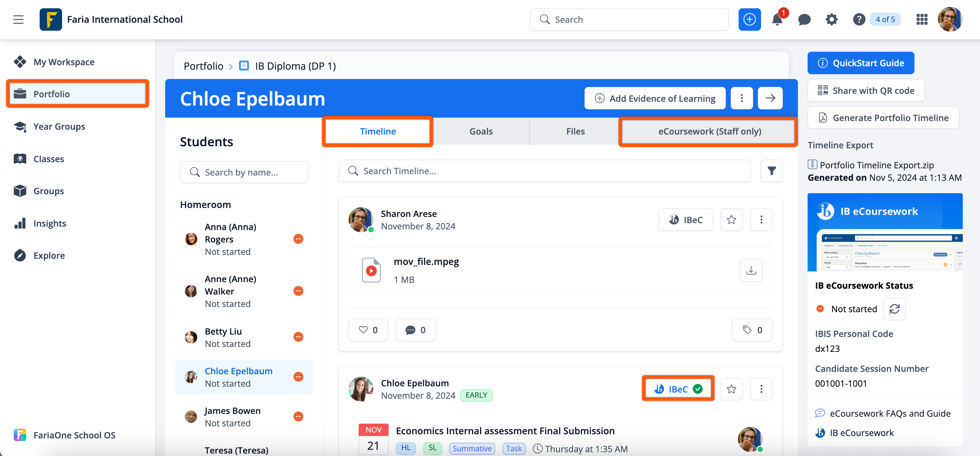Open the settings gear icon
Image resolution: width=980 pixels, height=456 pixels.
(x=832, y=20)
